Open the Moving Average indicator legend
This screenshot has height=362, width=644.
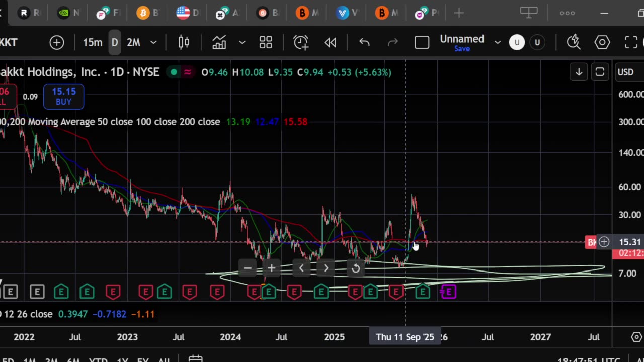coord(110,122)
